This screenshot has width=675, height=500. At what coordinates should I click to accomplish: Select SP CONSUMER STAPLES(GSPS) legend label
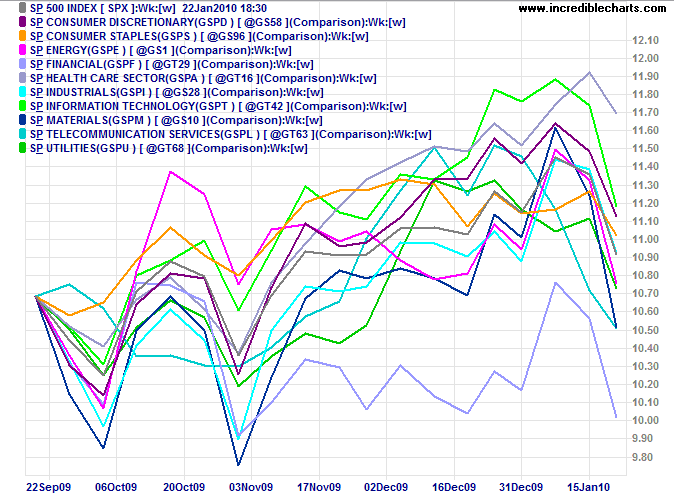click(x=199, y=36)
